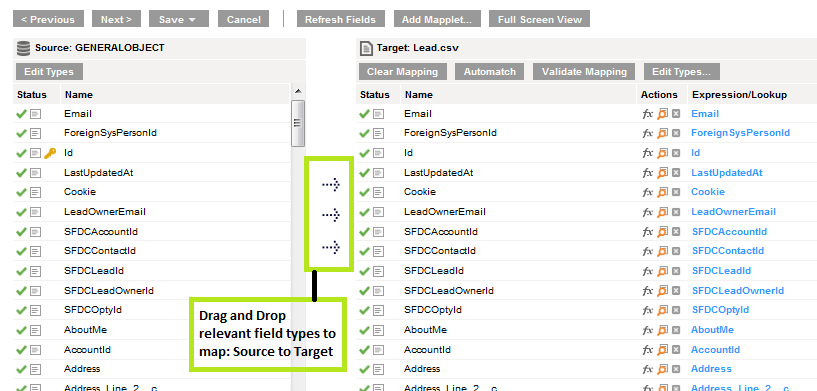The width and height of the screenshot is (817, 391).
Task: Go to the Next step
Action: [116, 19]
